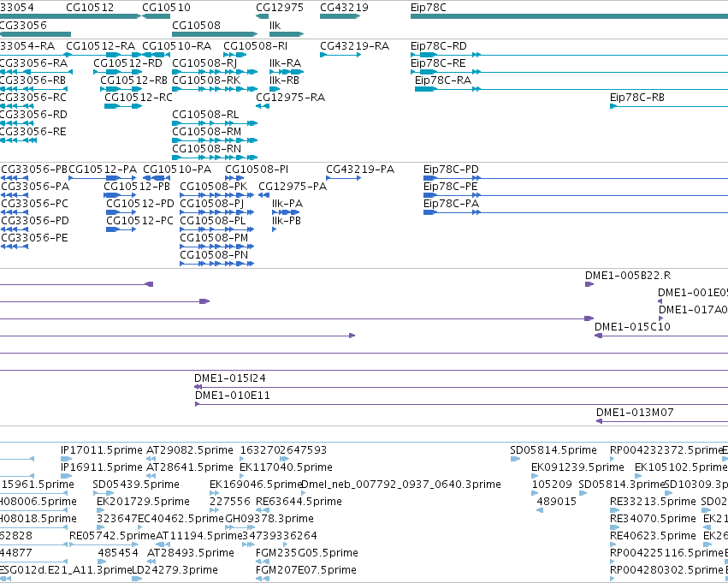Select the CG10512 gene label
The height and width of the screenshot is (583, 728).
coord(90,8)
